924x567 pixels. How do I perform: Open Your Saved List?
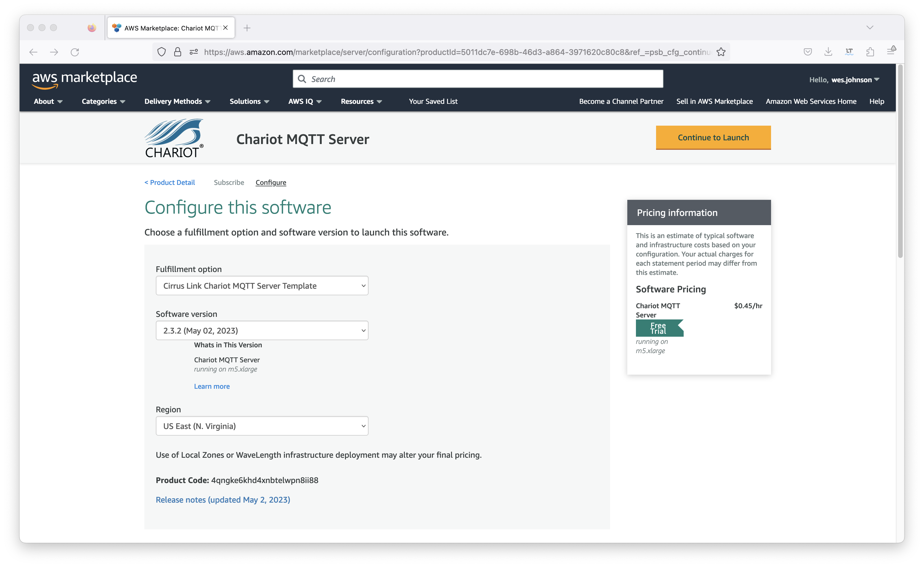click(x=433, y=101)
